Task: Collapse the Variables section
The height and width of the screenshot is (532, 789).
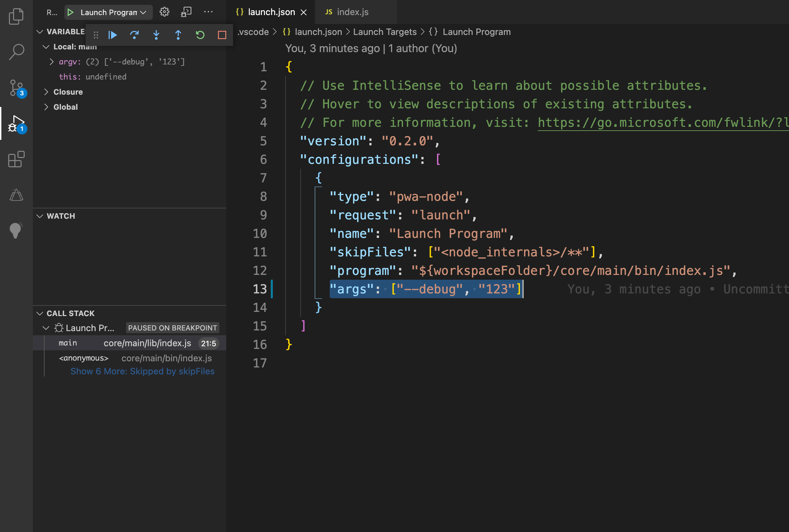Action: (x=40, y=32)
